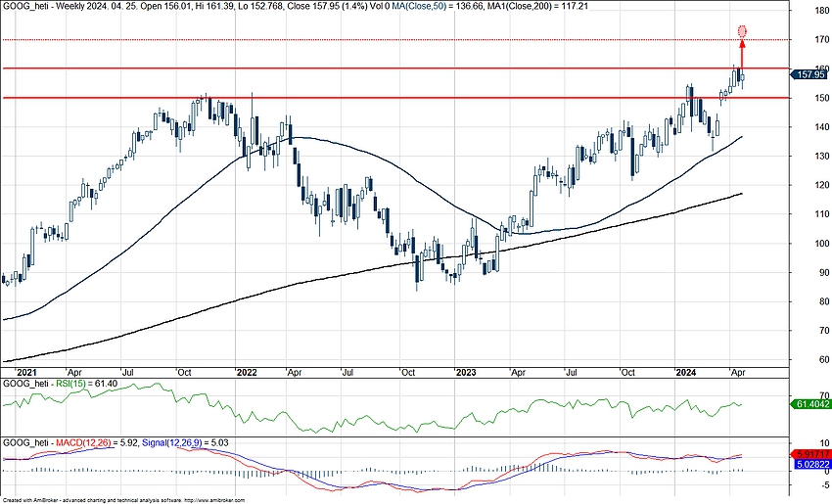Click the Oct label just before 2024

point(627,373)
